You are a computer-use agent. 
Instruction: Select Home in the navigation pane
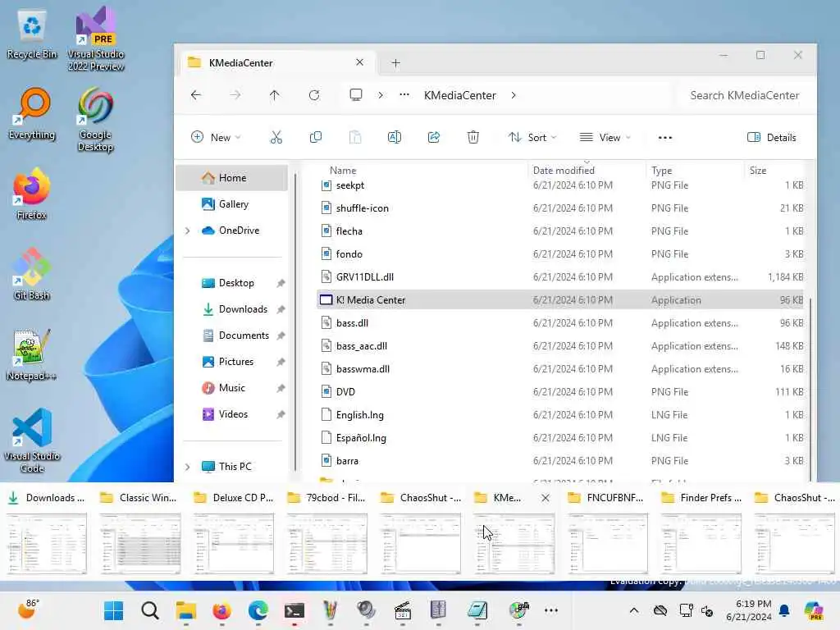(232, 178)
